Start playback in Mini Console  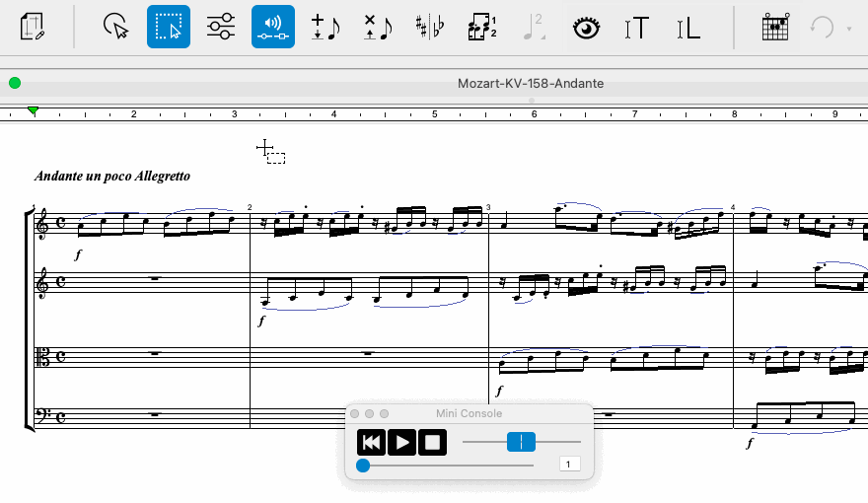[401, 443]
